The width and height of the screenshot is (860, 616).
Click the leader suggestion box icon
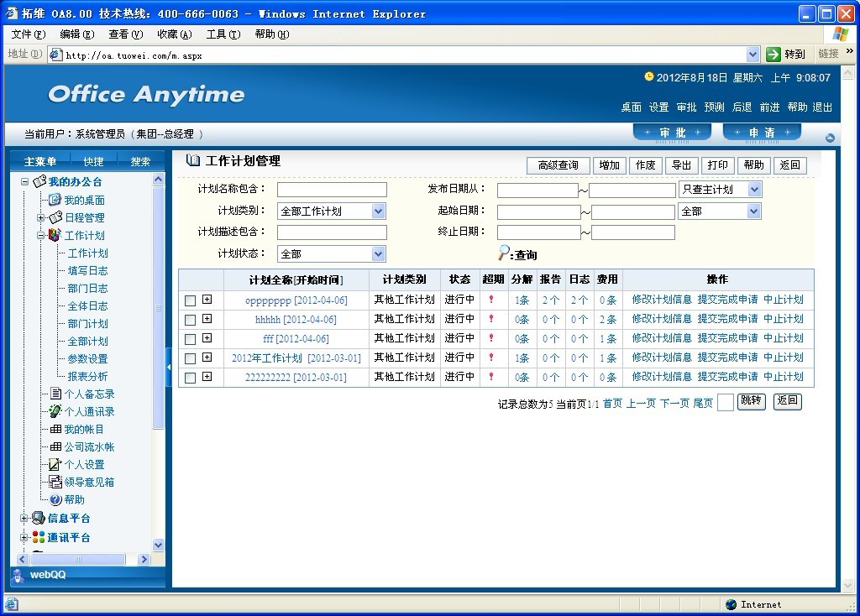55,482
